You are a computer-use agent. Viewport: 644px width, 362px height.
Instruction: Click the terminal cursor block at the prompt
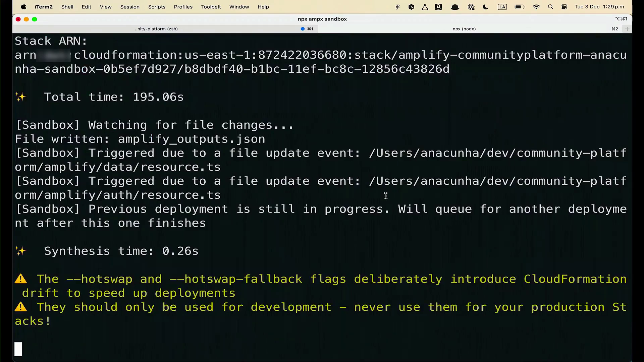[18, 349]
